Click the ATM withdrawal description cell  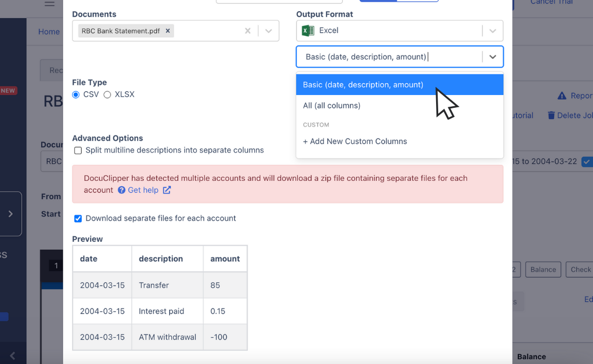click(168, 337)
